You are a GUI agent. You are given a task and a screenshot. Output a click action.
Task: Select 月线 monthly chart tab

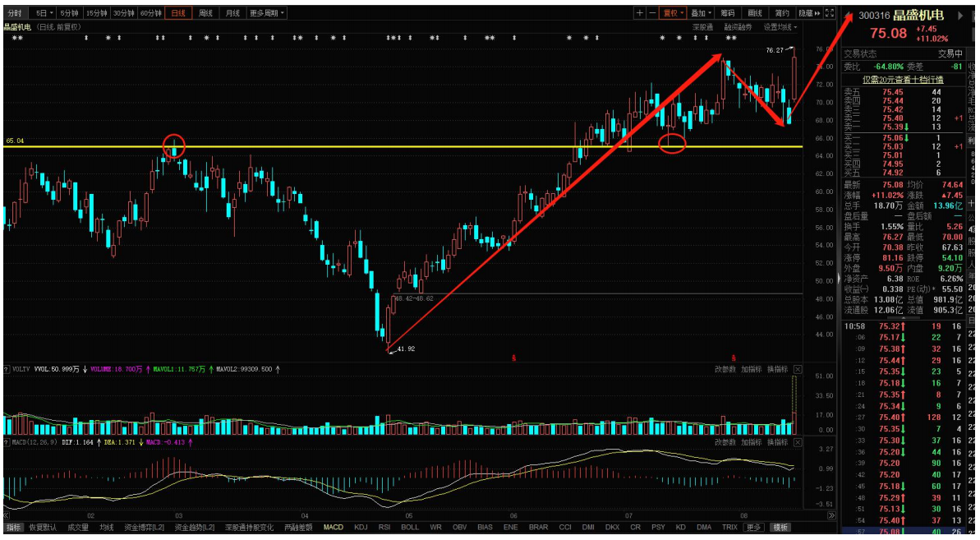(x=232, y=13)
